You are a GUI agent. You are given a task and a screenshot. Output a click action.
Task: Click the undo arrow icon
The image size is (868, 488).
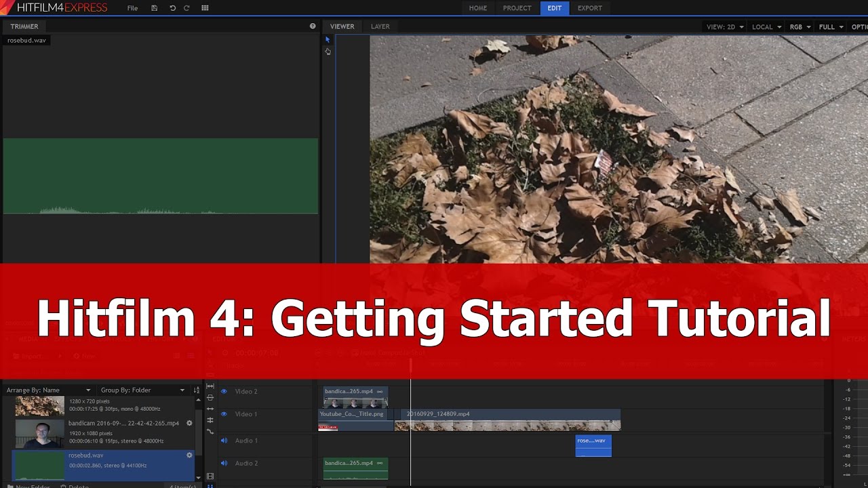pos(172,8)
